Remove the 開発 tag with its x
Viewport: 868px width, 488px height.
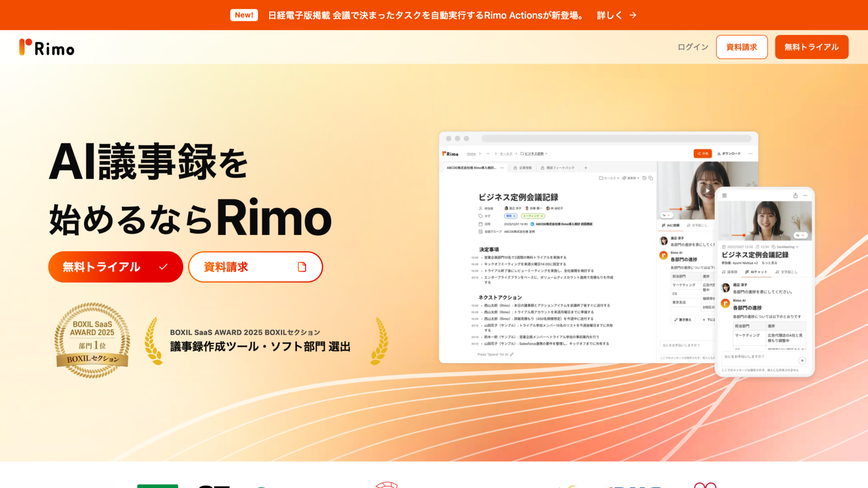coord(514,216)
